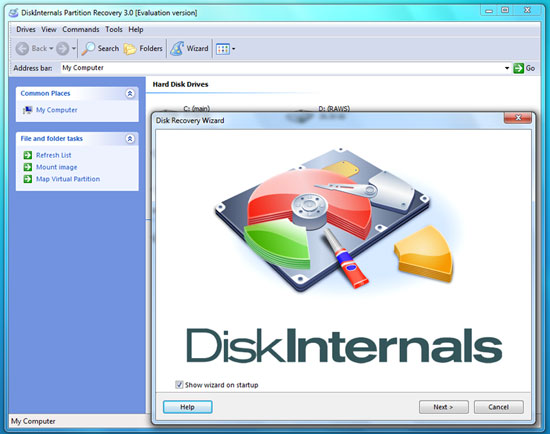Image resolution: width=550 pixels, height=434 pixels.
Task: Select the D: (RAWS) drive label
Action: point(334,108)
